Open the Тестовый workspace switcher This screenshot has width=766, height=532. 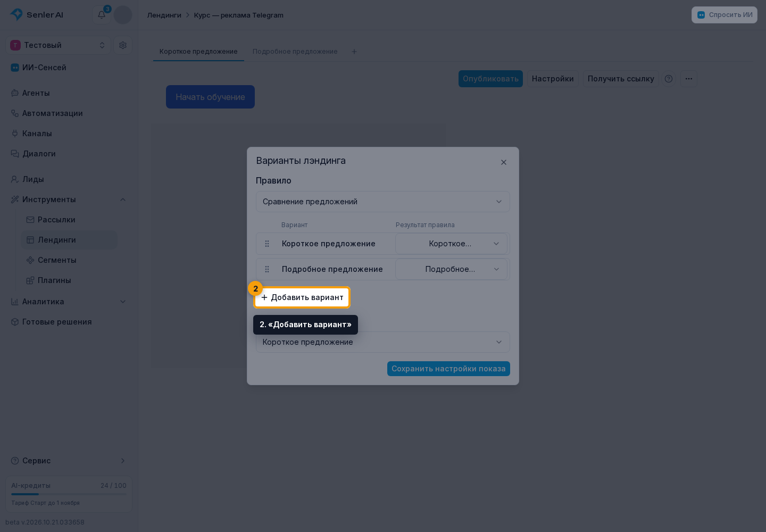pyautogui.click(x=59, y=45)
